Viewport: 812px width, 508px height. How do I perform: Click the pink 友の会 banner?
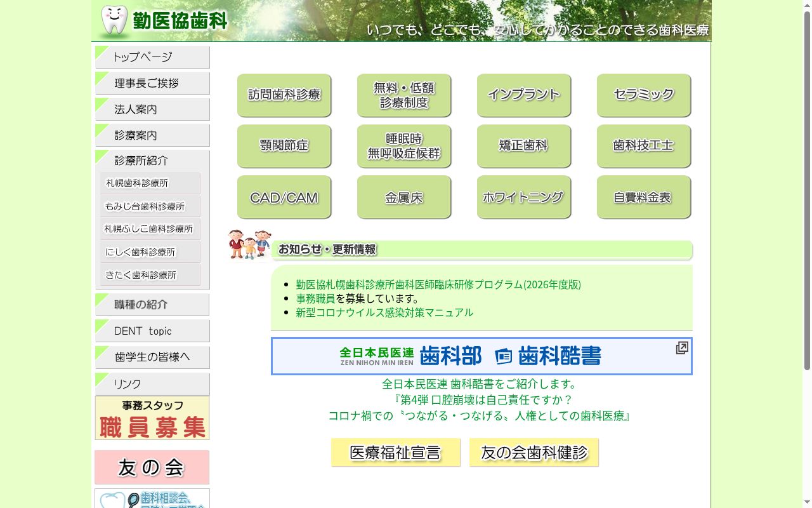point(152,467)
